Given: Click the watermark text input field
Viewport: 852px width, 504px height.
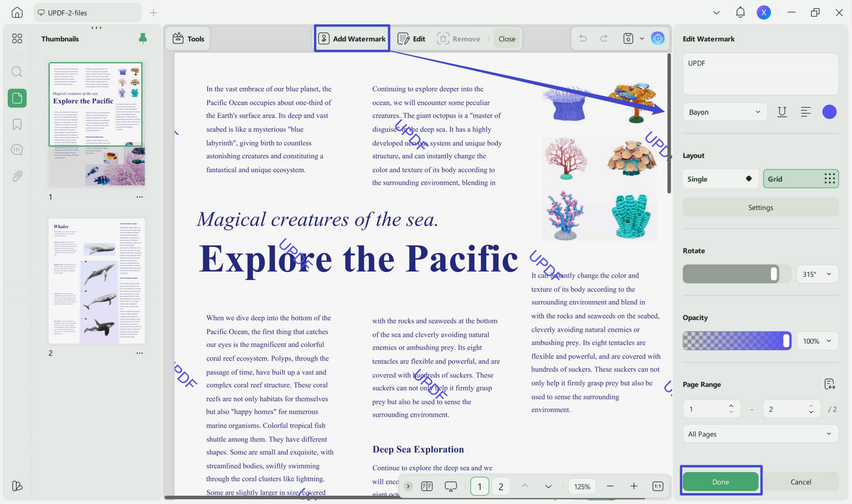Looking at the screenshot, I should pyautogui.click(x=760, y=74).
